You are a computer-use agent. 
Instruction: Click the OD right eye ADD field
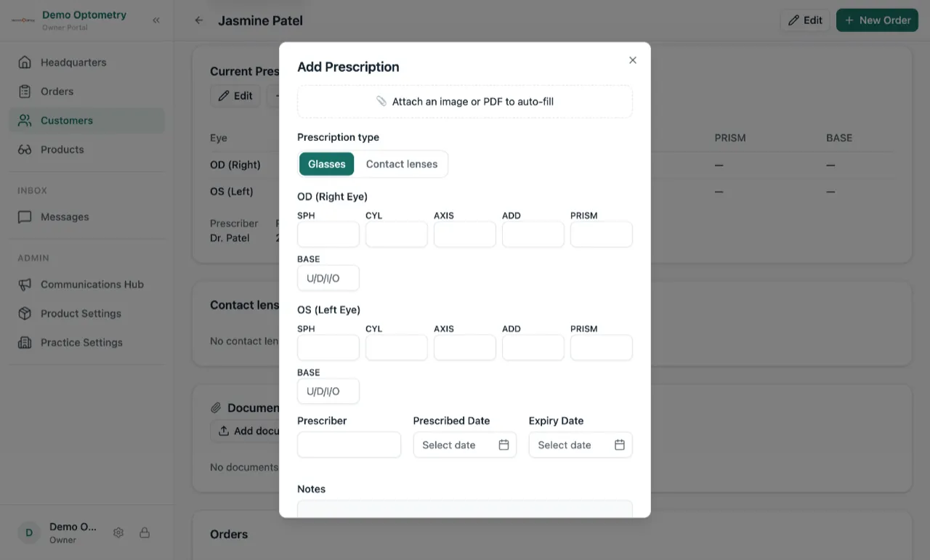[x=533, y=235]
